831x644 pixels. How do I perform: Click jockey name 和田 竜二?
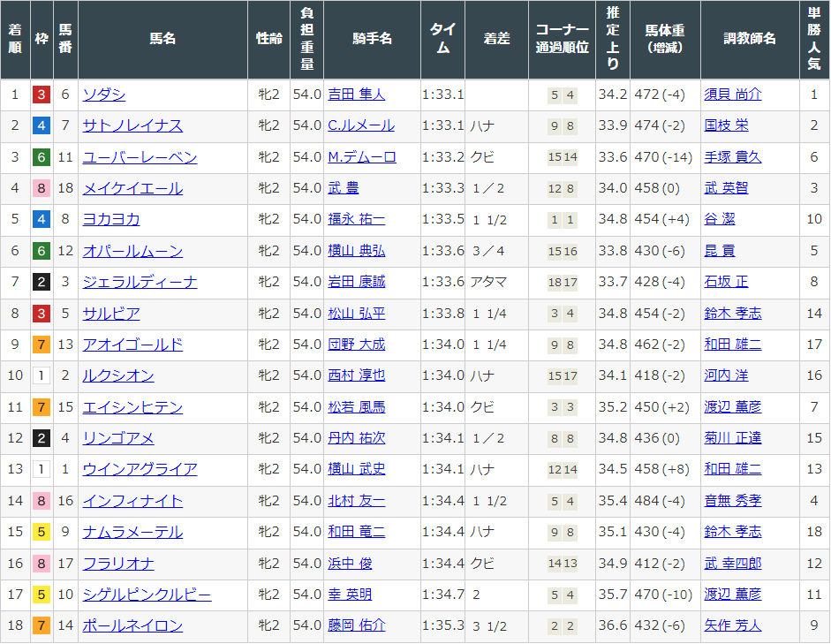[x=356, y=533]
